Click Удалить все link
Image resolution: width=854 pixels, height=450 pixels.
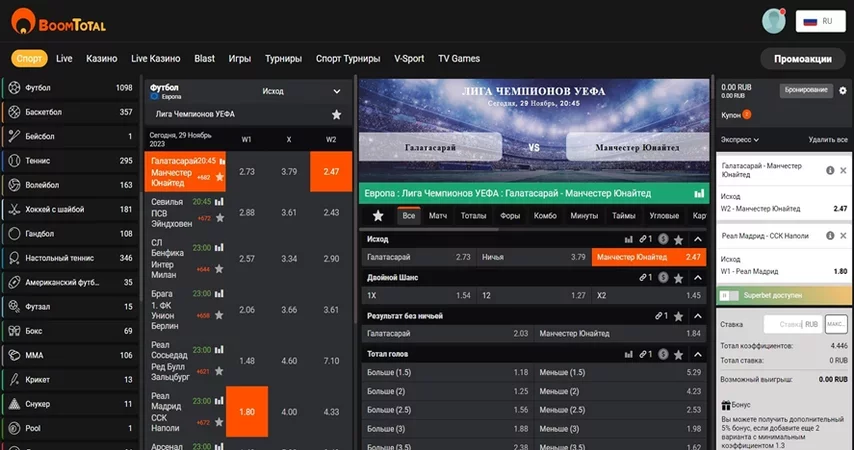[x=828, y=139]
